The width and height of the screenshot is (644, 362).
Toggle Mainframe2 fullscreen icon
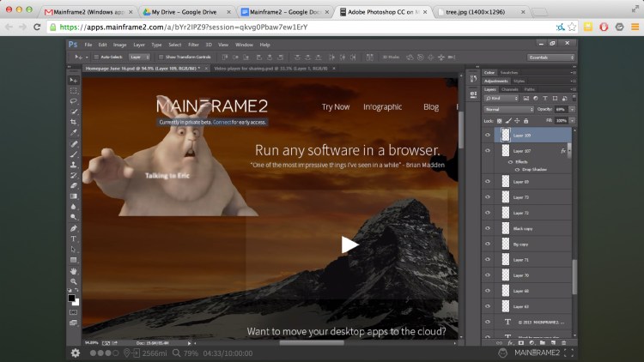pyautogui.click(x=568, y=353)
